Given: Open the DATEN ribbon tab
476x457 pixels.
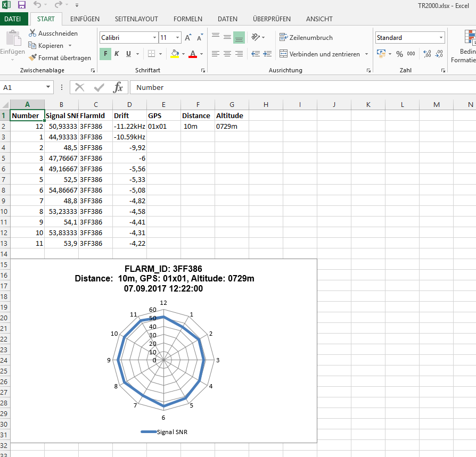Looking at the screenshot, I should point(227,19).
